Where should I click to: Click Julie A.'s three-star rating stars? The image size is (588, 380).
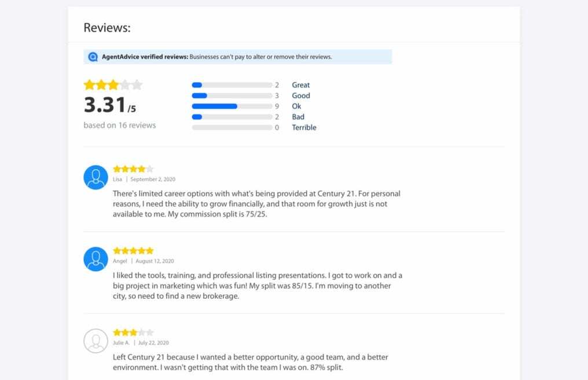point(133,332)
